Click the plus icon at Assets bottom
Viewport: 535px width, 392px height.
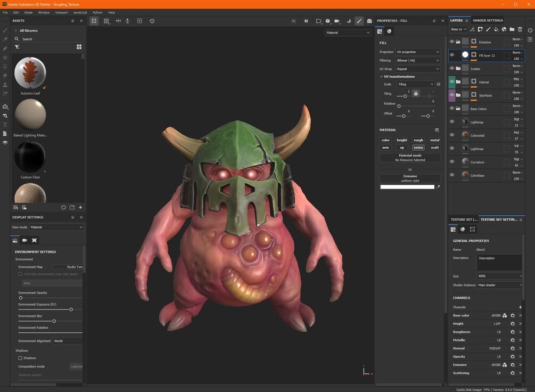(x=80, y=207)
